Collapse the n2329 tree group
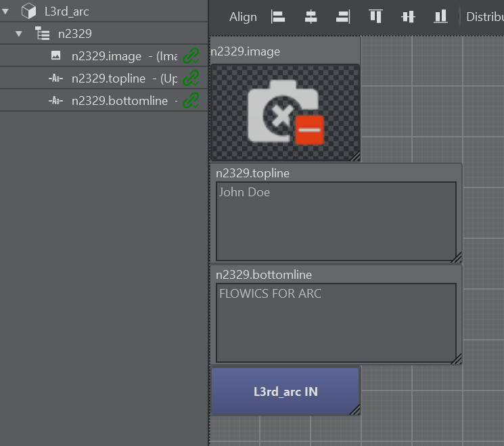This screenshot has width=504, height=446. [x=19, y=34]
